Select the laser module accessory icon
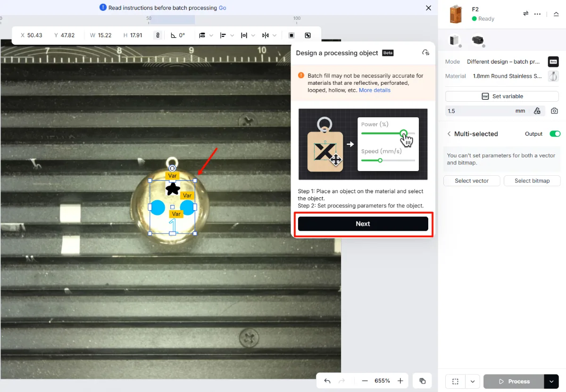566x392 pixels. coord(455,40)
